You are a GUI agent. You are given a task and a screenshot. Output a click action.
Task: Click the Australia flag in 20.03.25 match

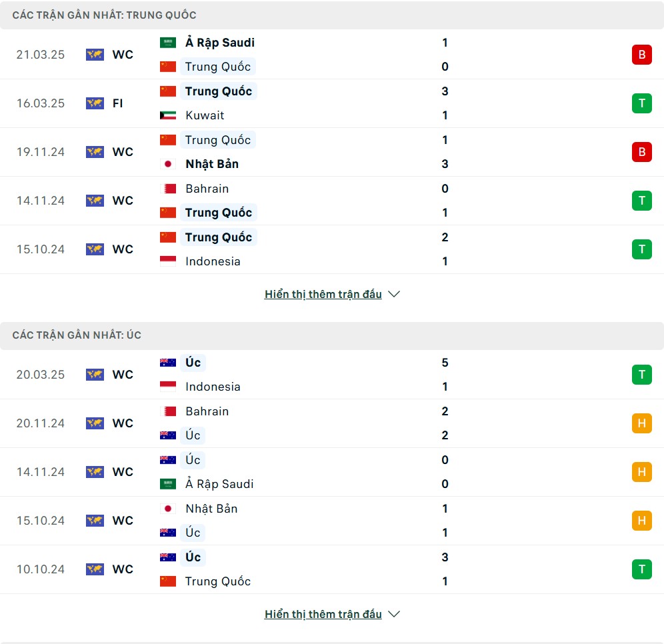(168, 363)
